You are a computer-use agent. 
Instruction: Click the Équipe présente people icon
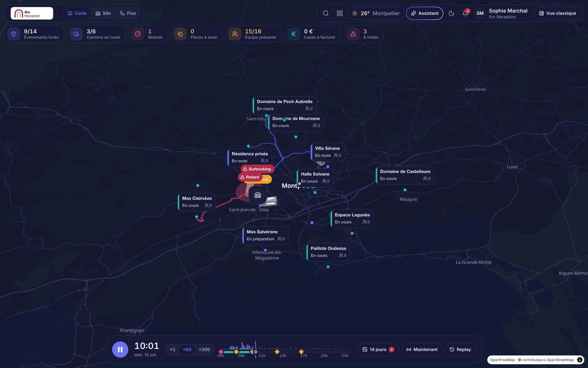click(x=235, y=34)
